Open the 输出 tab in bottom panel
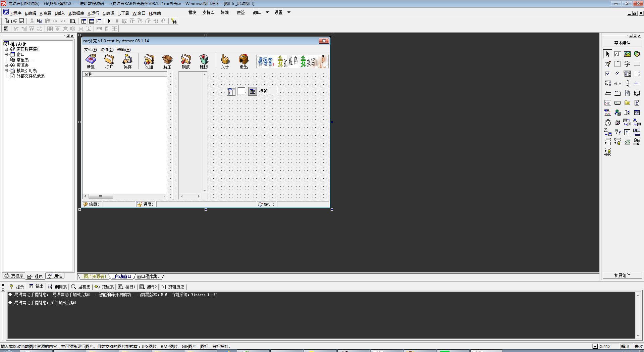Image resolution: width=644 pixels, height=352 pixels. pyautogui.click(x=36, y=287)
